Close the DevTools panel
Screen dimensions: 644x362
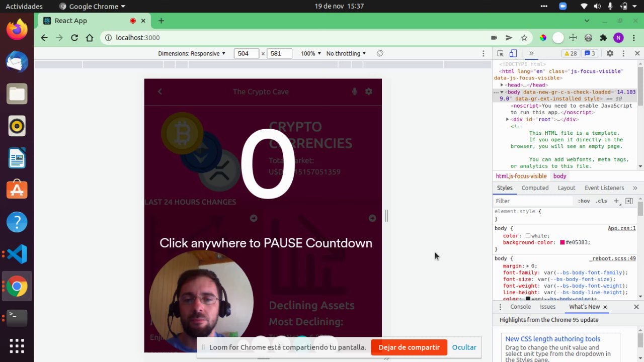point(637,53)
